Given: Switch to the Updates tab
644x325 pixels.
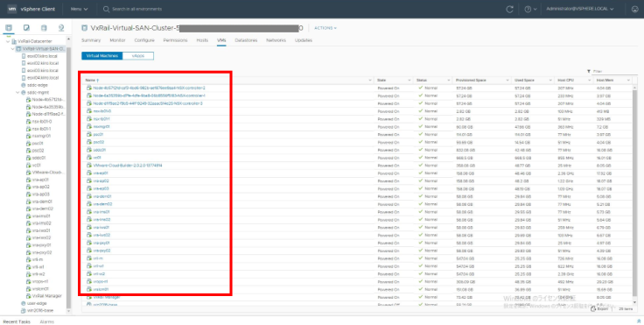Looking at the screenshot, I should 304,40.
